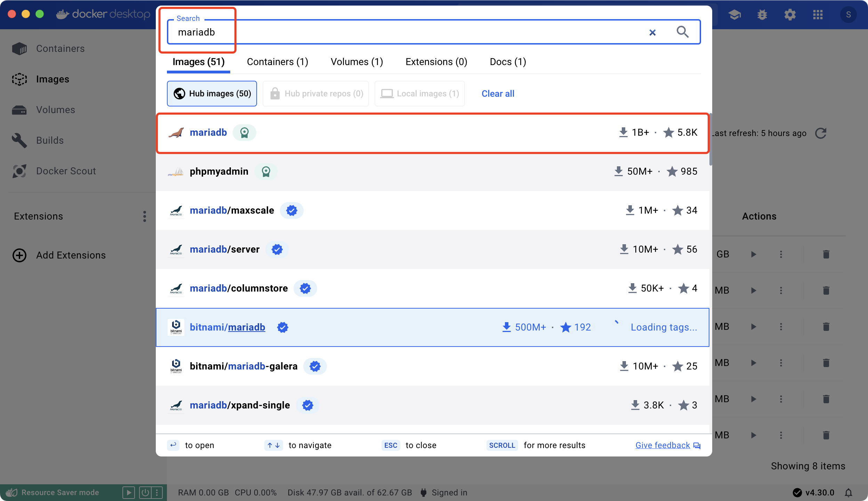
Task: Click verified publisher badge for mariadb/maxscale
Action: (292, 210)
